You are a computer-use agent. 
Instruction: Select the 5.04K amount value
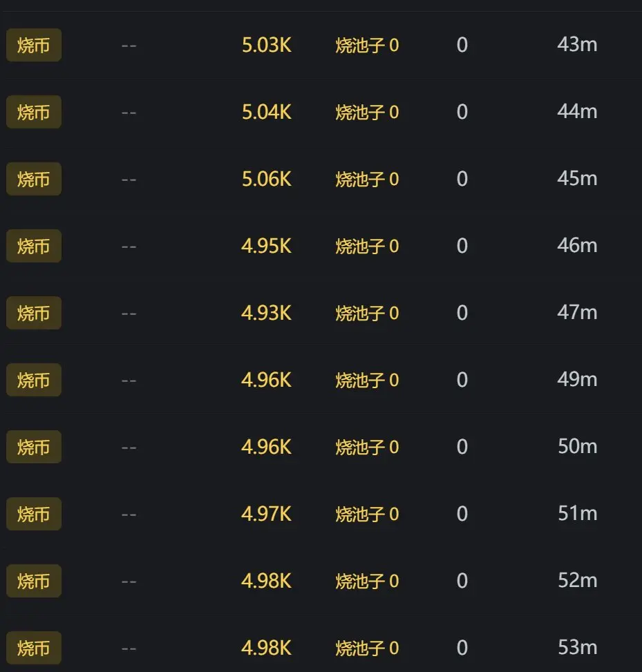[x=266, y=112]
